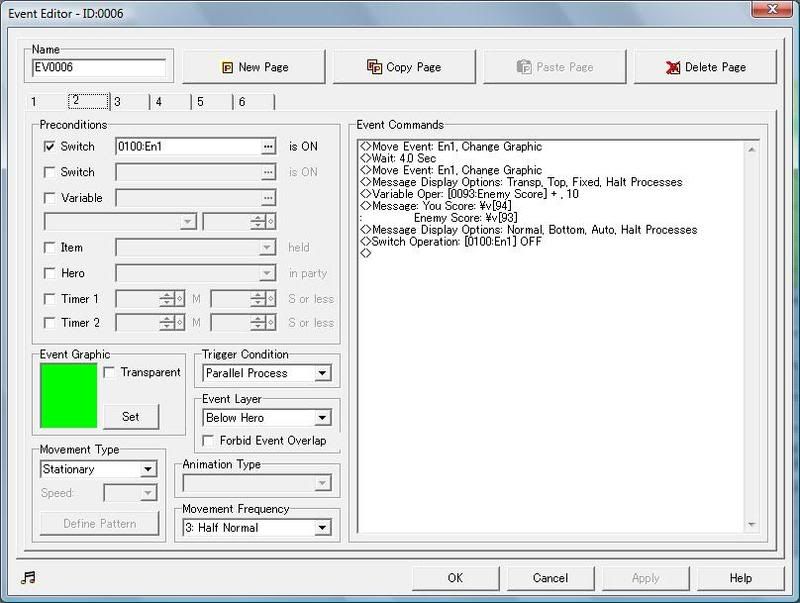Uncheck the first Switch precondition checkbox
The height and width of the screenshot is (603, 800).
[49, 147]
